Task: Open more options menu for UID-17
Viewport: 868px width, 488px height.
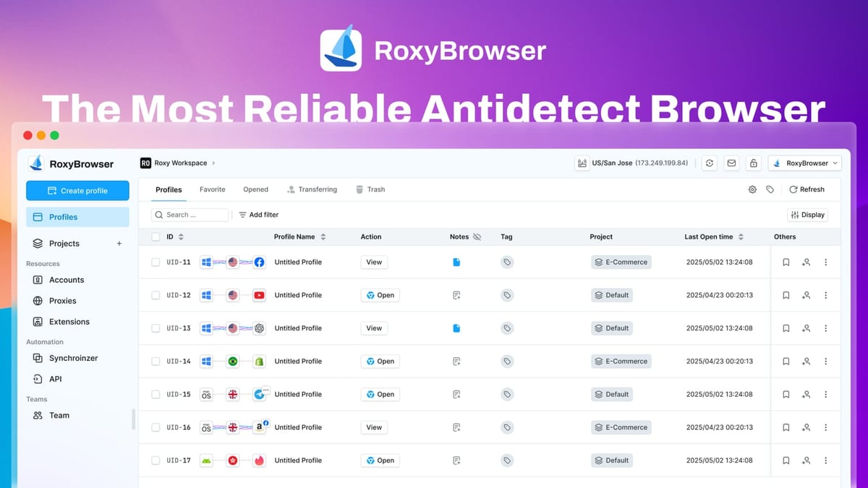Action: 826,461
